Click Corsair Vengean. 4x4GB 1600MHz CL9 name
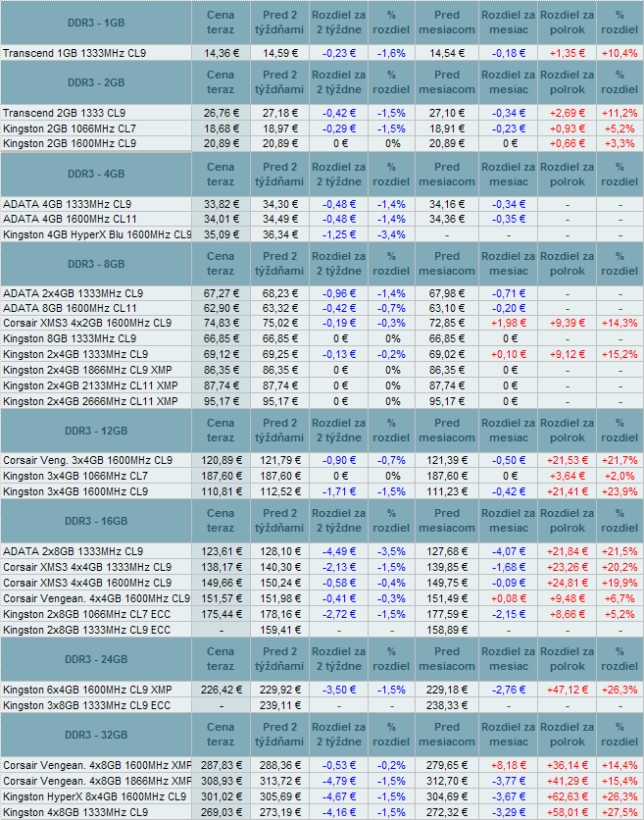644x820 pixels. 97,598
